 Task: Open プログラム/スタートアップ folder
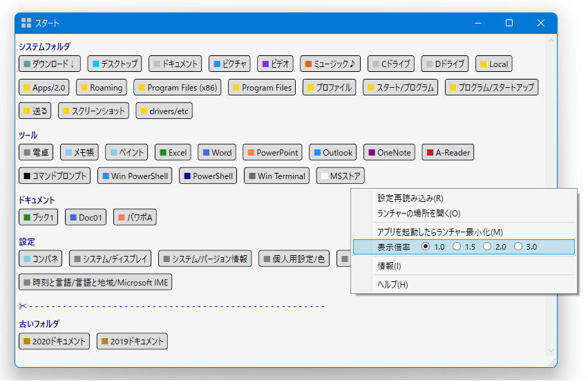pyautogui.click(x=492, y=87)
